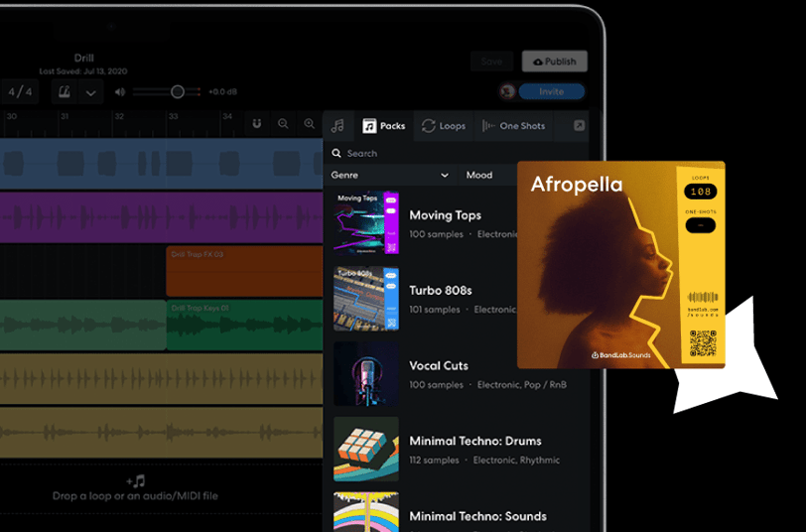
Task: Click the pop-out panel arrow icon
Action: [579, 125]
